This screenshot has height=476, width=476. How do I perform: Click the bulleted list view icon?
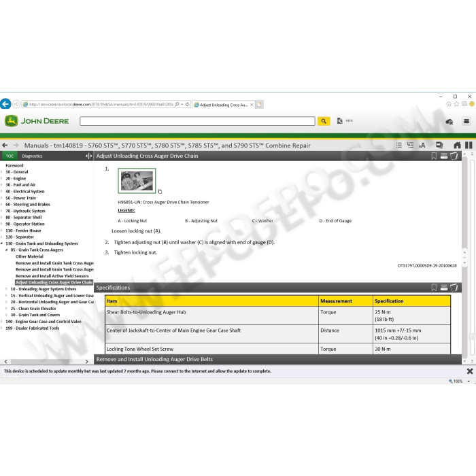[x=399, y=145]
